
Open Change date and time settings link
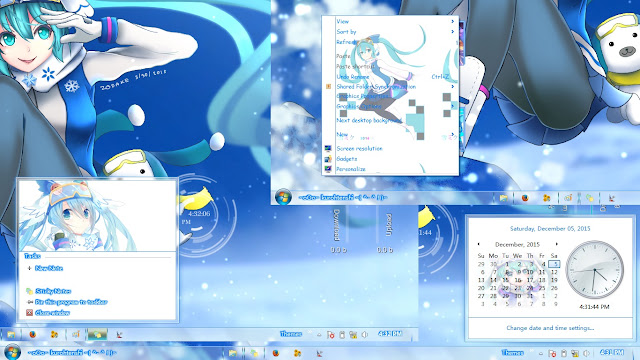pos(550,328)
